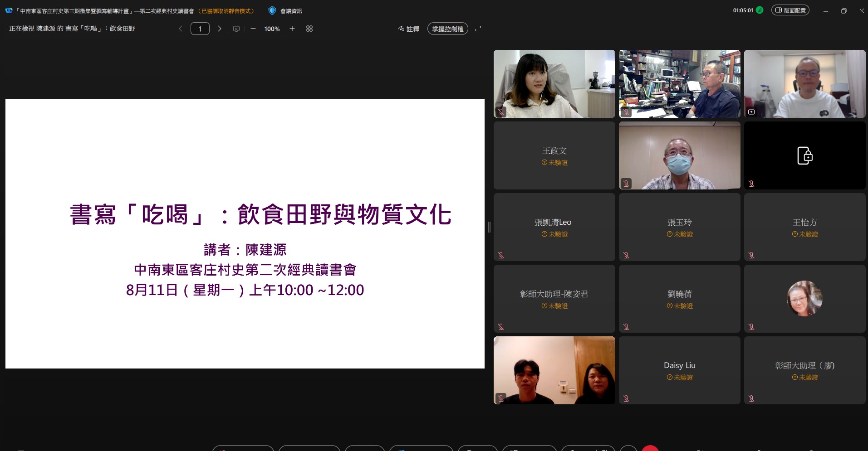Click the page number input field
Image resolution: width=868 pixels, height=451 pixels.
point(200,28)
